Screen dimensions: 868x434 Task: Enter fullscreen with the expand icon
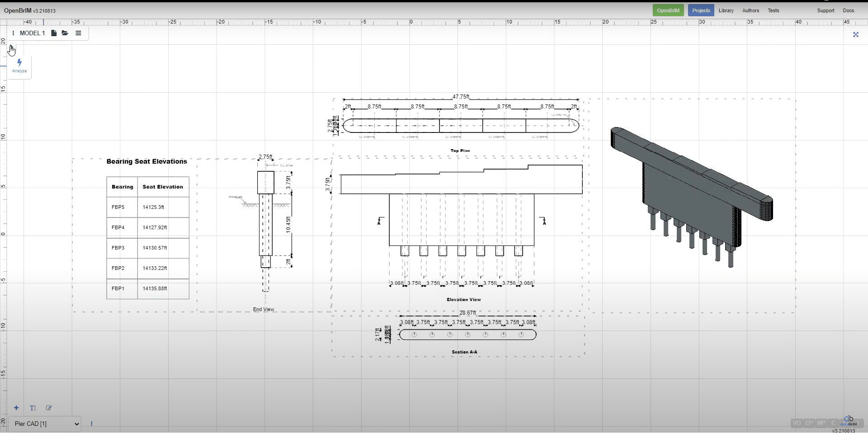tap(855, 35)
